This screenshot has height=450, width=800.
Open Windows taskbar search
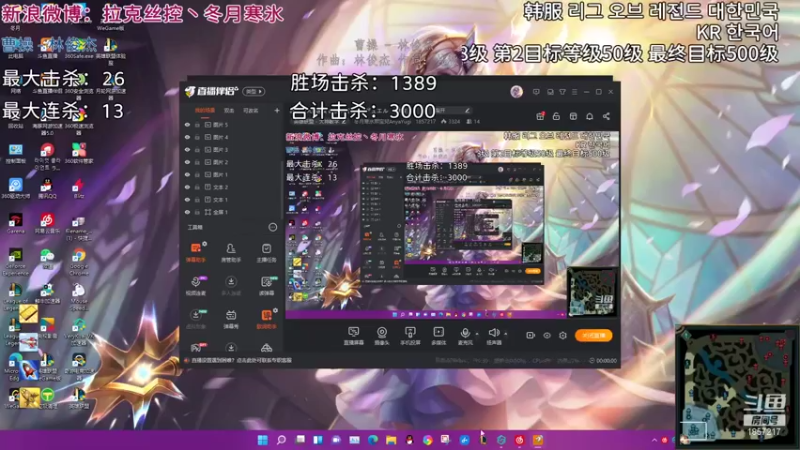click(281, 440)
